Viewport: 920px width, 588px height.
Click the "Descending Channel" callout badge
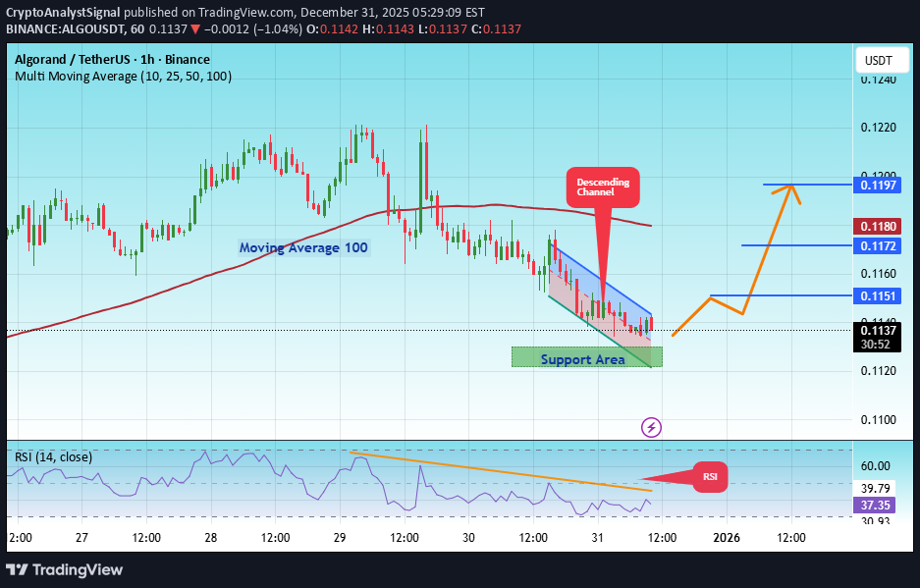click(x=602, y=187)
